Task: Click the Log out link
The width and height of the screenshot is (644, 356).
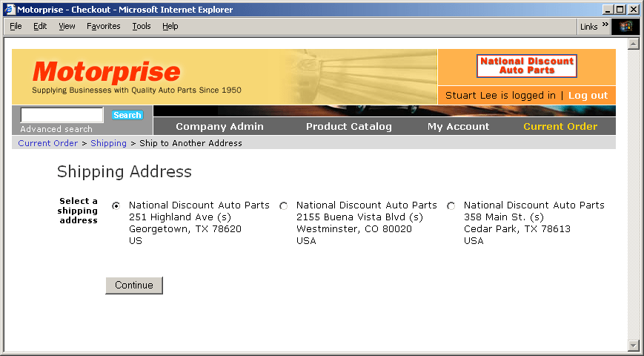Action: [x=588, y=96]
